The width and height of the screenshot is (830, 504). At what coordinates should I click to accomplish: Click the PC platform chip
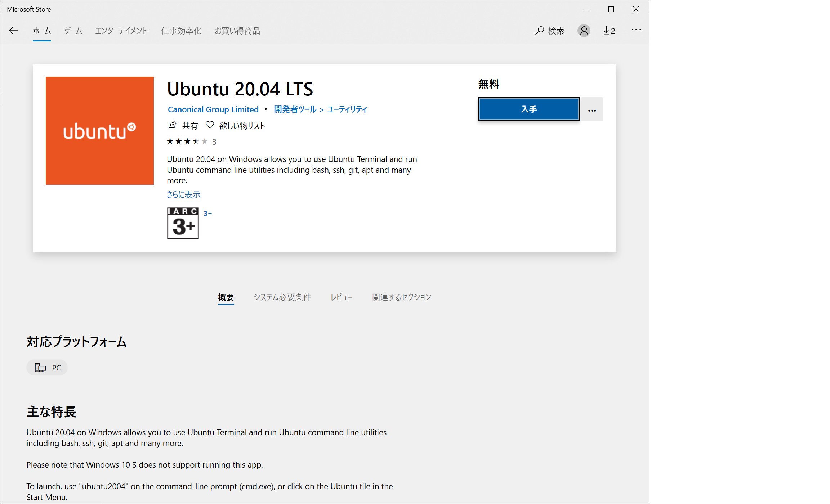tap(47, 368)
